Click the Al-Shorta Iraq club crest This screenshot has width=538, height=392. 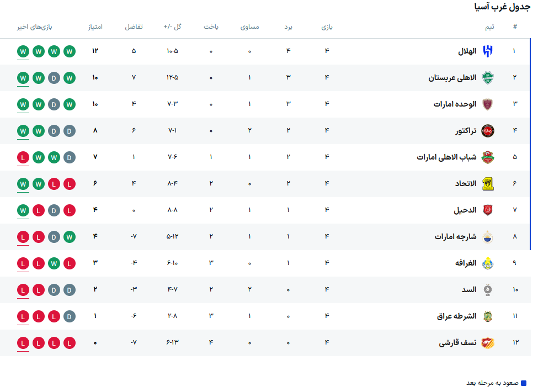(488, 316)
